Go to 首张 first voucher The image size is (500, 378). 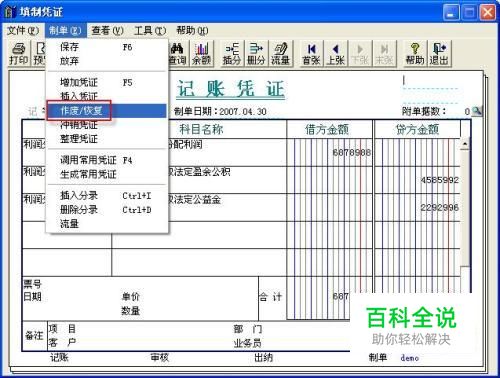pyautogui.click(x=311, y=54)
